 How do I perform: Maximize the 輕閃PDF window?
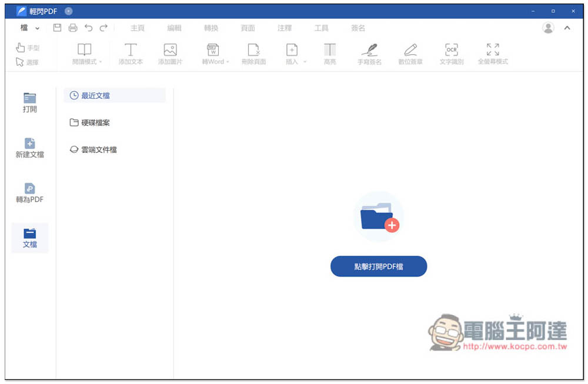click(553, 11)
